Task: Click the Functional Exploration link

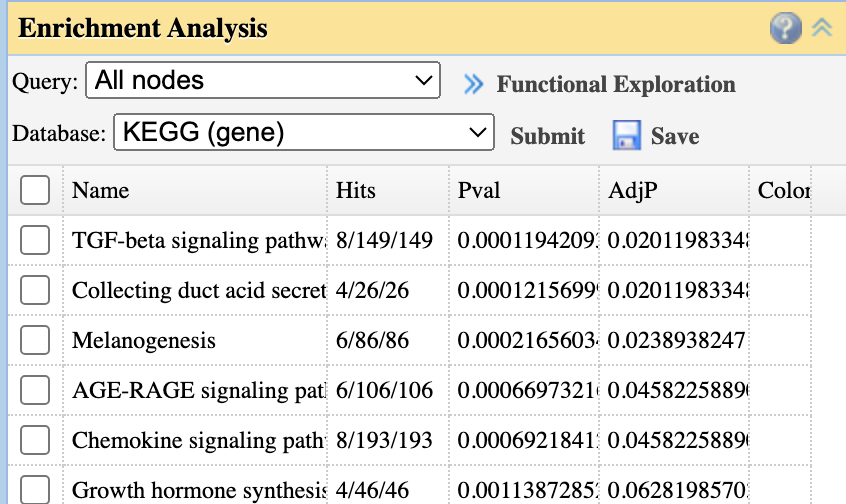Action: 615,85
